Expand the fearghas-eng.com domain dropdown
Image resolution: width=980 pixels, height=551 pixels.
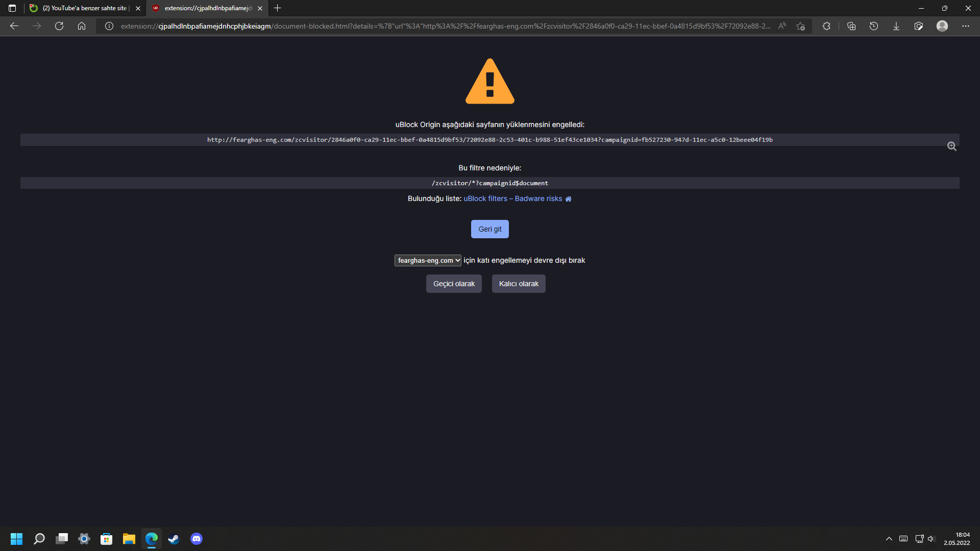point(428,261)
